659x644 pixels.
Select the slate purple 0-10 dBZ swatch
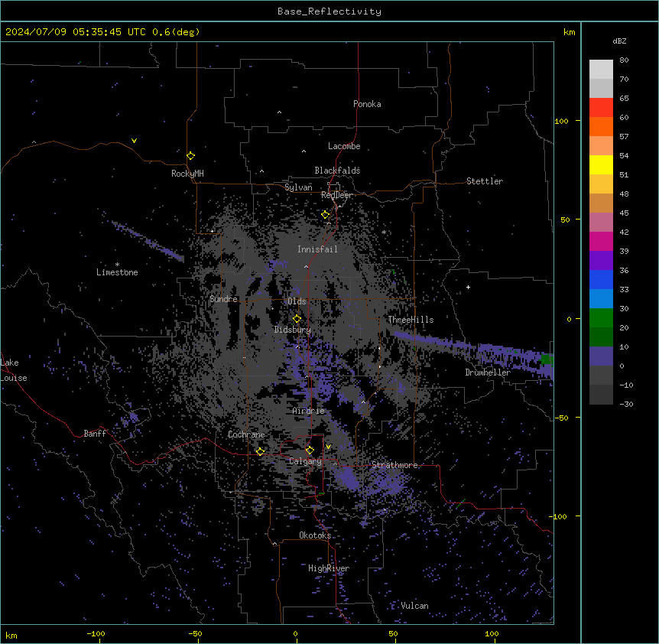[601, 356]
